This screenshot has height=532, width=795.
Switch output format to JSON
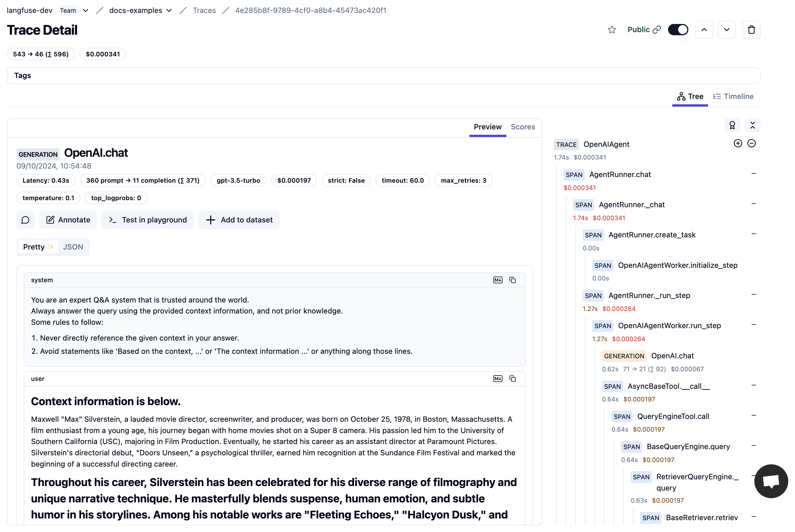pos(73,247)
